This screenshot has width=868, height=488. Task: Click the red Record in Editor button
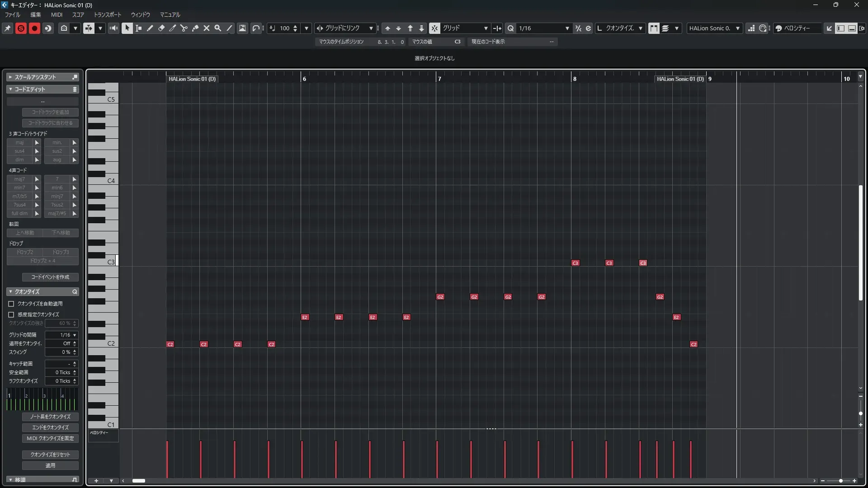[x=34, y=28]
